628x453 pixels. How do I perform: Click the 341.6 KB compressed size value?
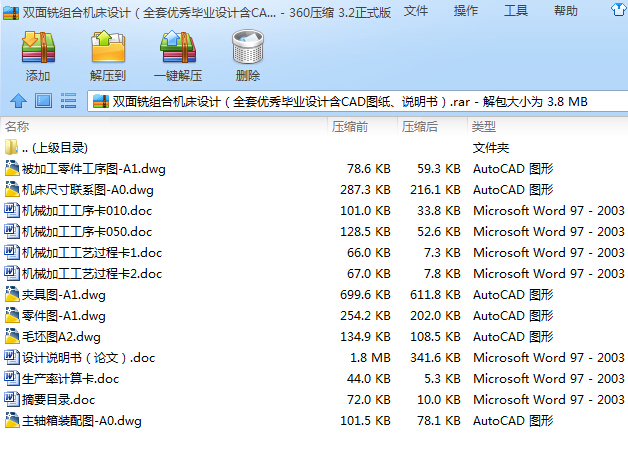(435, 357)
